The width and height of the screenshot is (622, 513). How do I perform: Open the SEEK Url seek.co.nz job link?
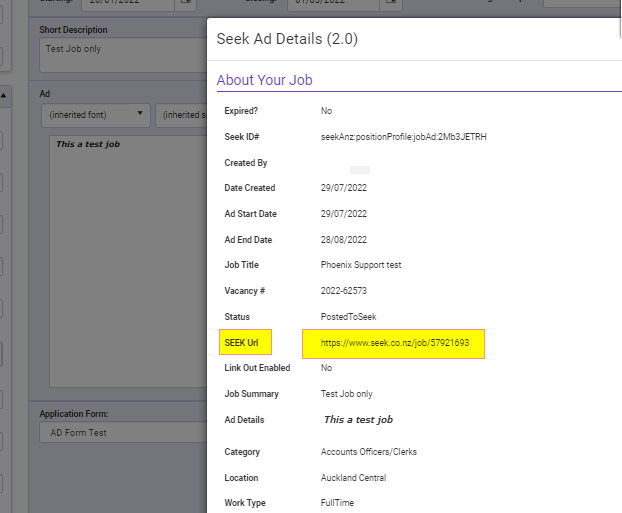(395, 343)
